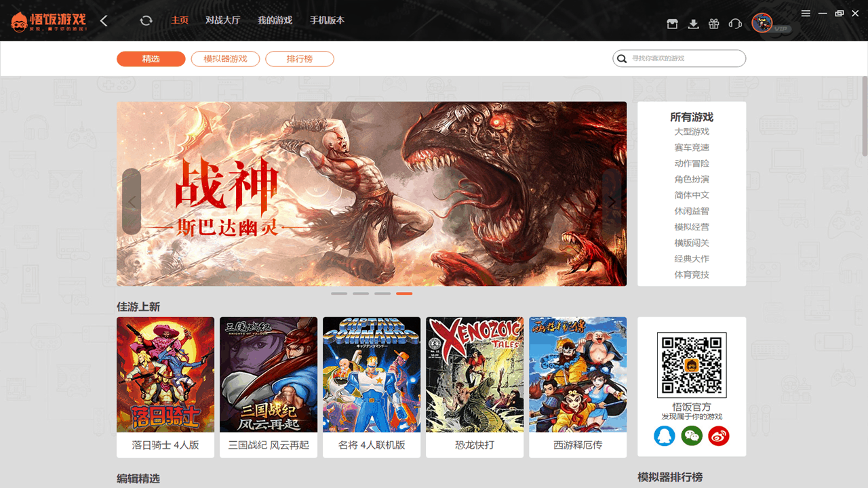Click the 三国战纪 风云再起 title text
868x488 pixels.
coord(269,445)
